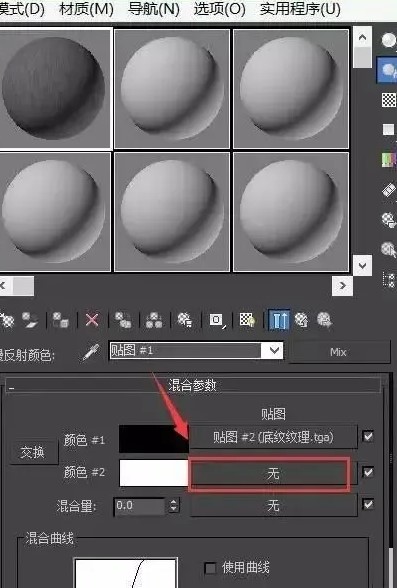Toggle the checkered Background icon in side toolbar

[x=388, y=100]
